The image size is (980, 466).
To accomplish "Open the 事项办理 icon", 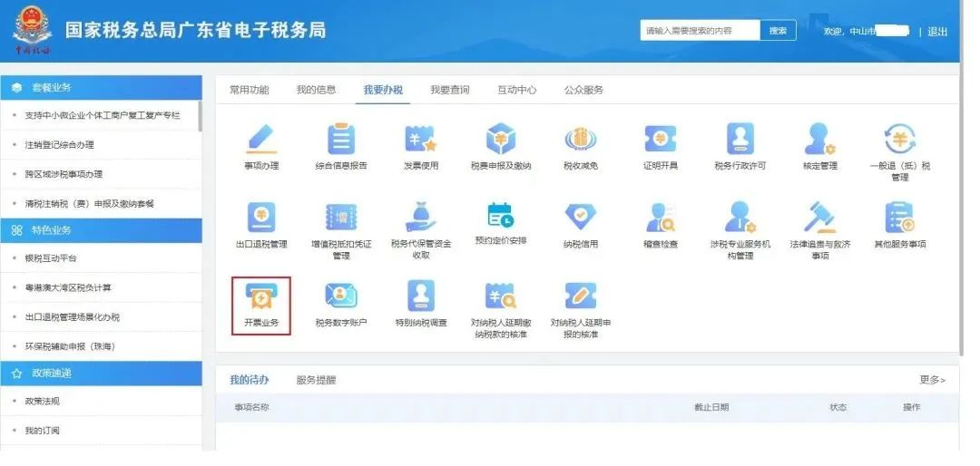I will click(x=261, y=140).
